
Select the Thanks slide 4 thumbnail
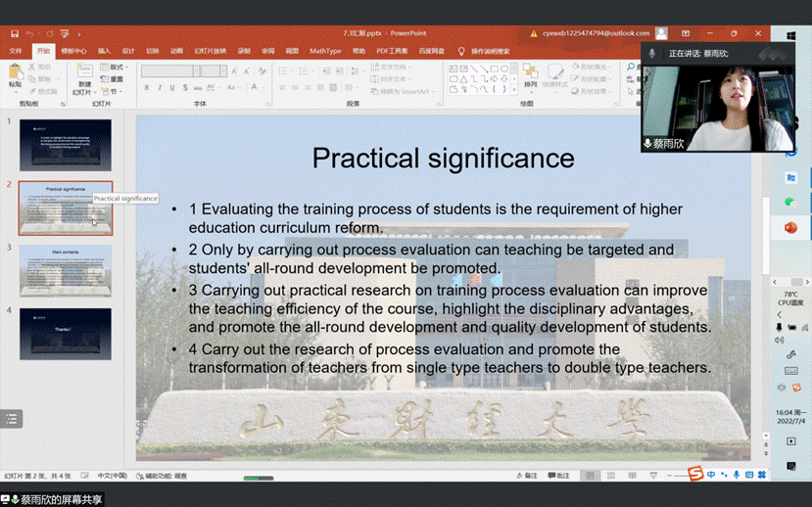tap(66, 334)
